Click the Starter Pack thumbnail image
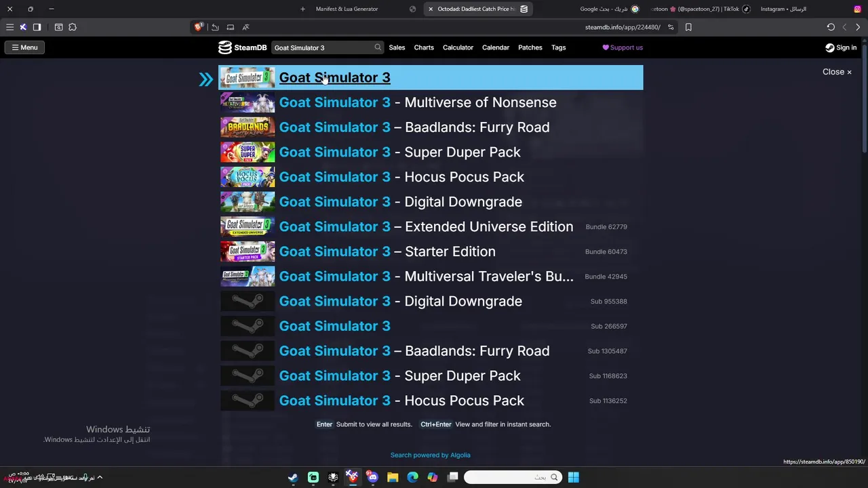 [248, 251]
